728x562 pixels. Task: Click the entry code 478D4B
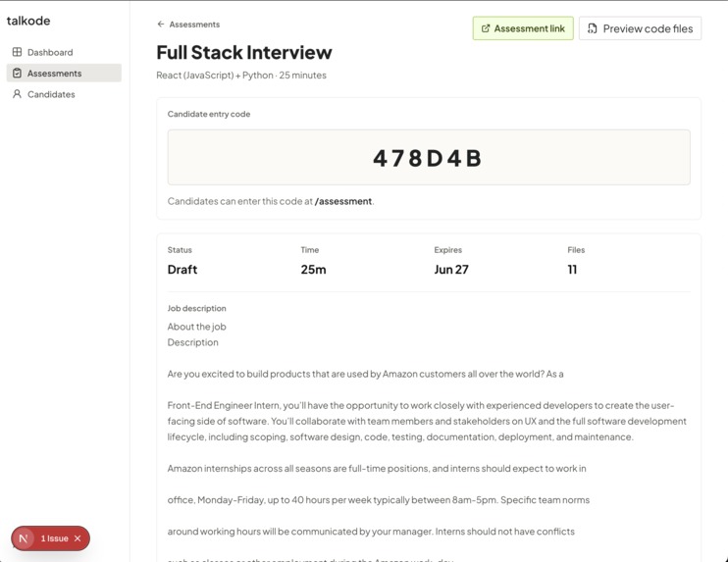(428, 158)
